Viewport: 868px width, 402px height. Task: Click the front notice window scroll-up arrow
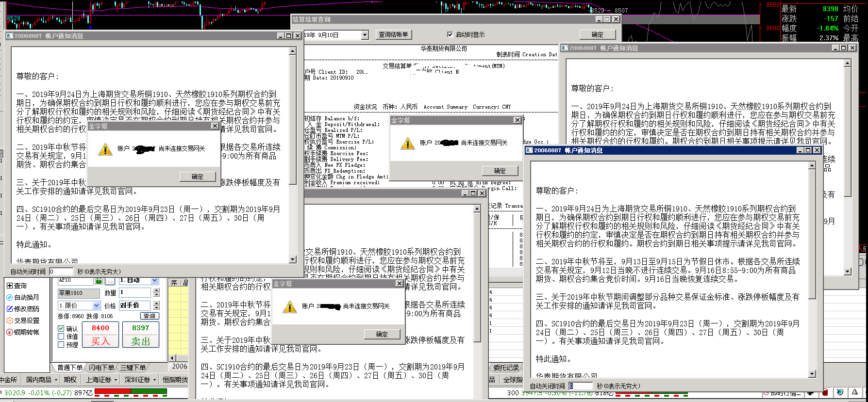[812, 166]
